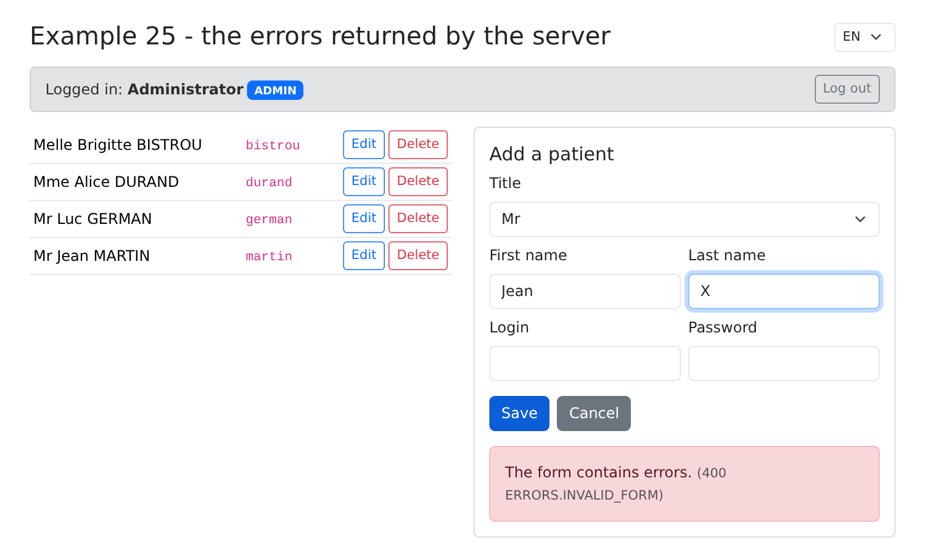Edit patient Mme Alice DURAND
925x560 pixels.
(x=364, y=181)
